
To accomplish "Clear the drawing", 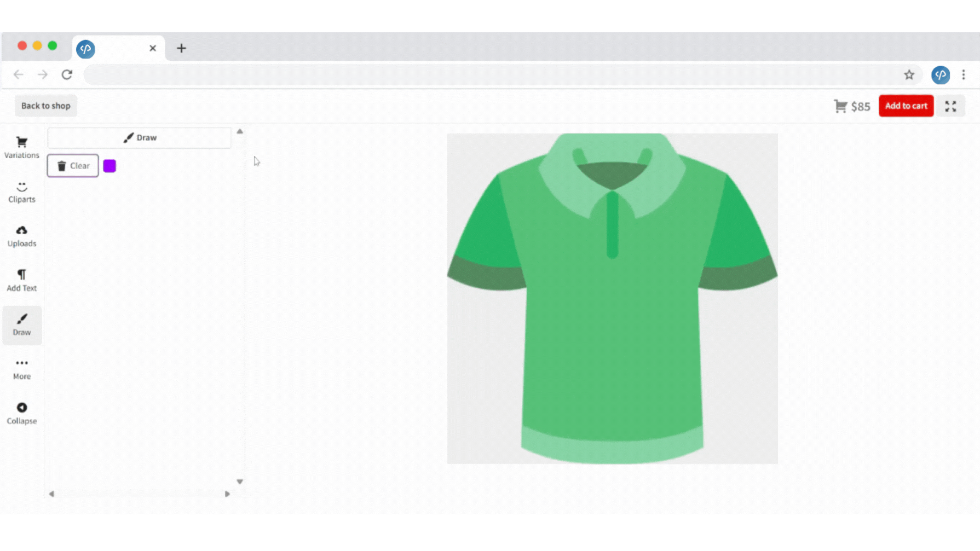I will pyautogui.click(x=73, y=166).
